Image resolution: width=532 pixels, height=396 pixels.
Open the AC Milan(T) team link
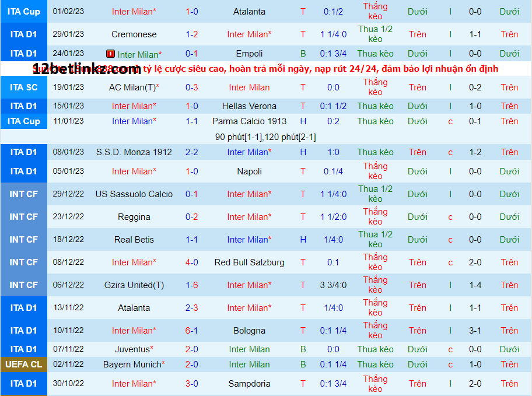[134, 87]
